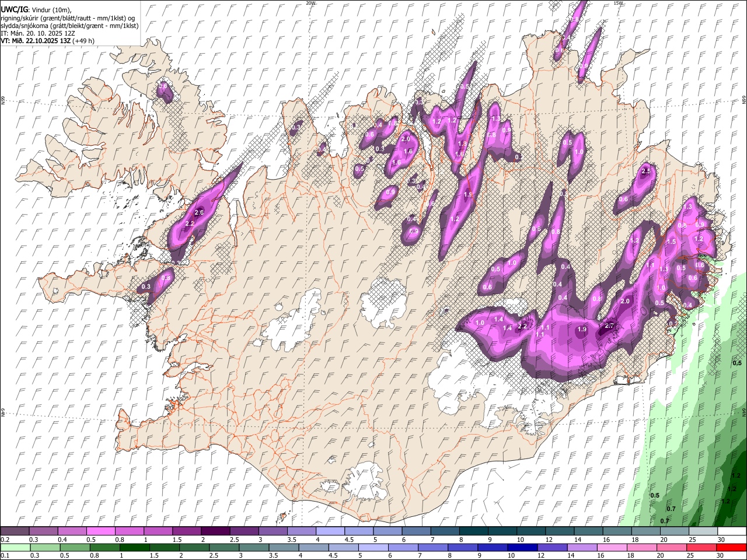This screenshot has height=560, width=747.
Task: Select the orchid swatch between 0.4 and 0.5, purple scale
Action: [72, 531]
